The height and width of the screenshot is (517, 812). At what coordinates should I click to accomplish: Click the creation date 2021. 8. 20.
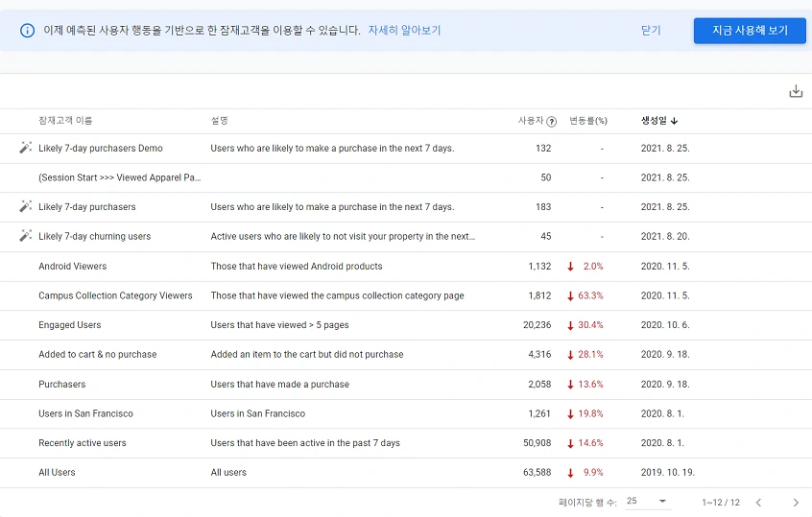665,237
